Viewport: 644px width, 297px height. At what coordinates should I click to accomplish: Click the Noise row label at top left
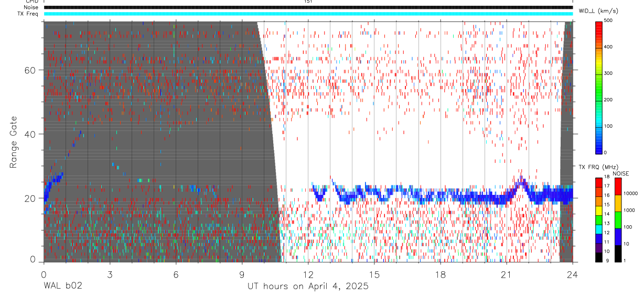pos(31,7)
